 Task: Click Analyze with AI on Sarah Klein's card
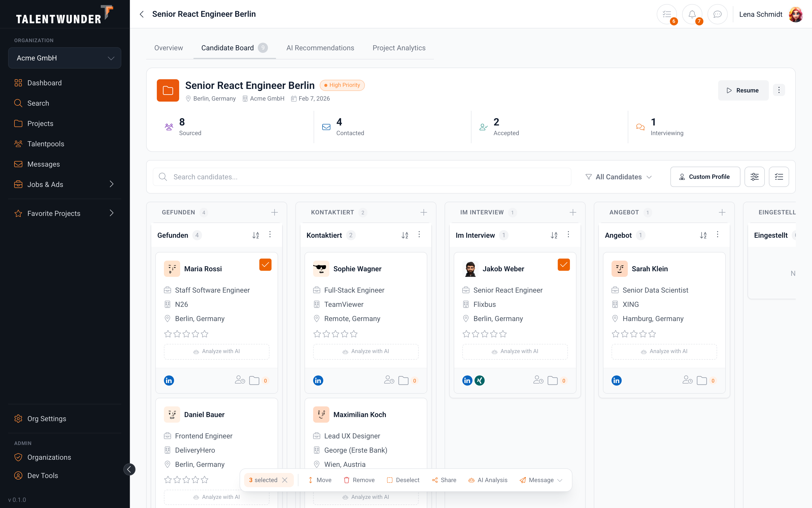click(664, 352)
